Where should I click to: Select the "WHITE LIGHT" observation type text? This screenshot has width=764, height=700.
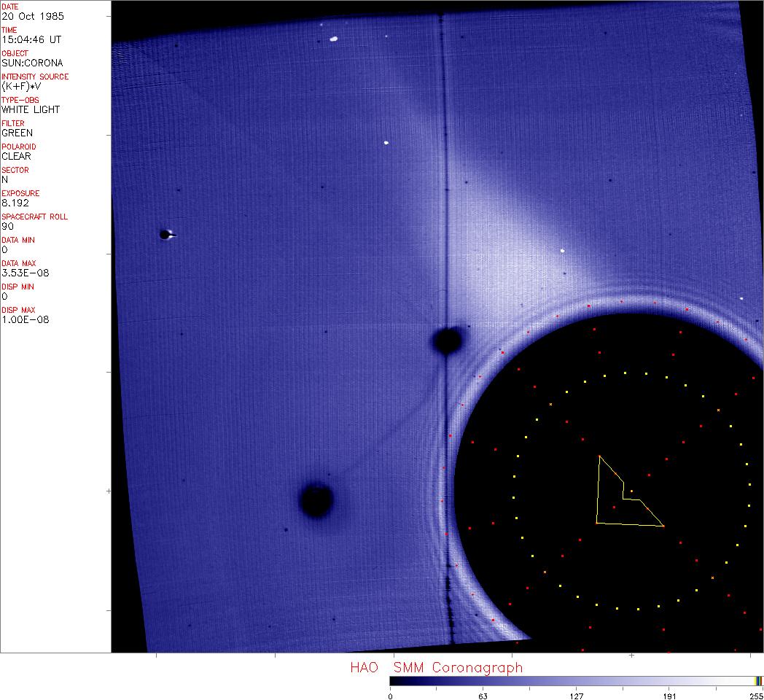click(31, 109)
